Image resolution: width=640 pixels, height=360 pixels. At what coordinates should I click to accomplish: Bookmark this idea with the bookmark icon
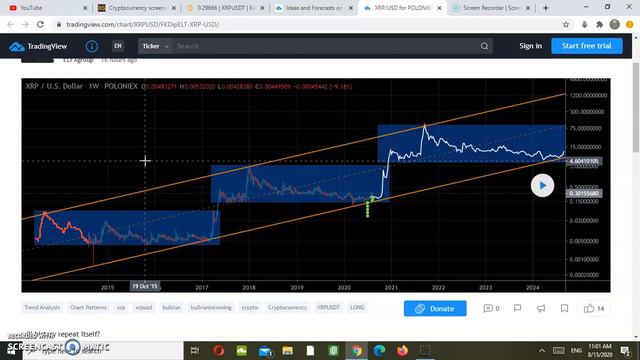point(564,308)
